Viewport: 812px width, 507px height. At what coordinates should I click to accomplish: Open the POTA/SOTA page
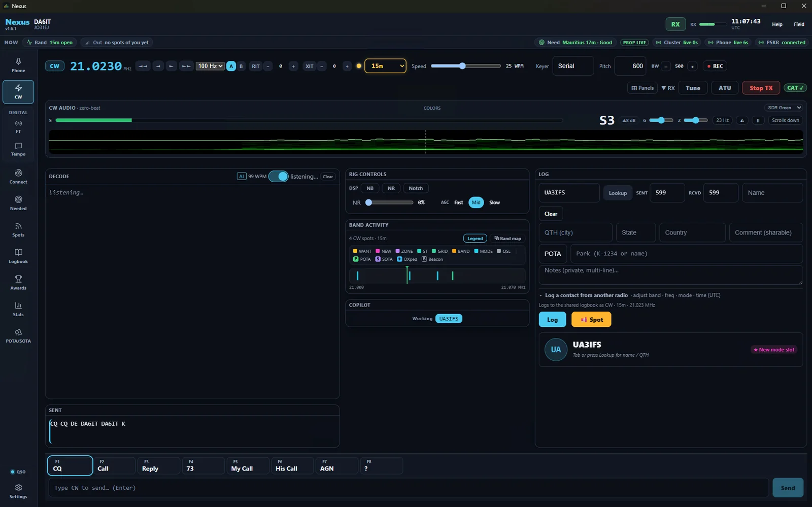tap(18, 335)
